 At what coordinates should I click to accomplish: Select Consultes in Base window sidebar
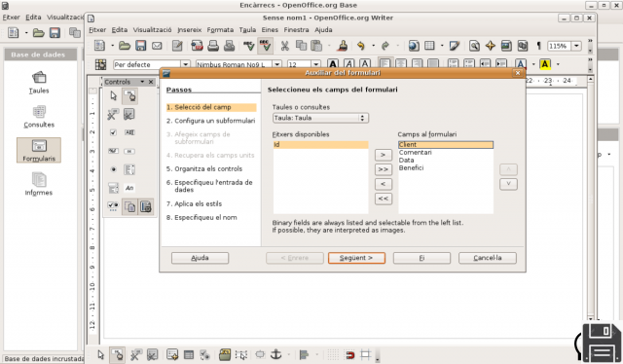pos(39,117)
